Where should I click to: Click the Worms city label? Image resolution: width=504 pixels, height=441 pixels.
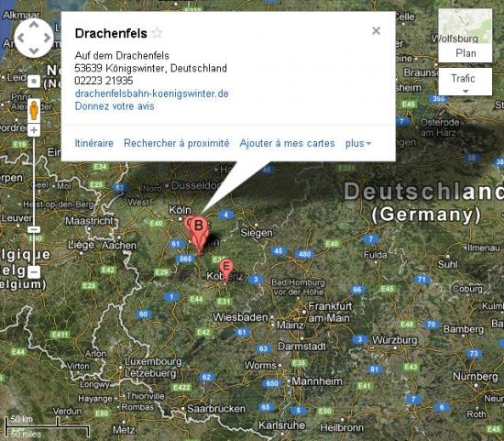click(260, 366)
